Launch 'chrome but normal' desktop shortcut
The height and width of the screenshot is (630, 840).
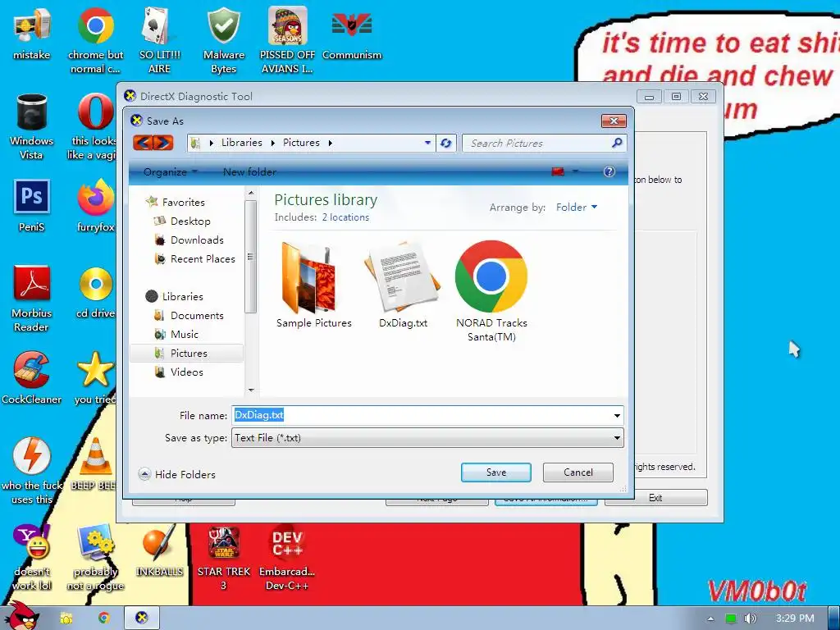[95, 40]
